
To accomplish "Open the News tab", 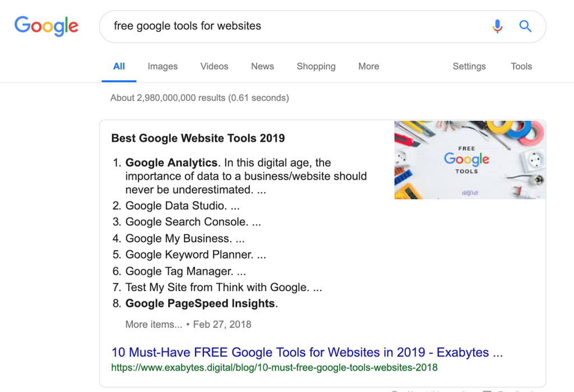I will 262,66.
